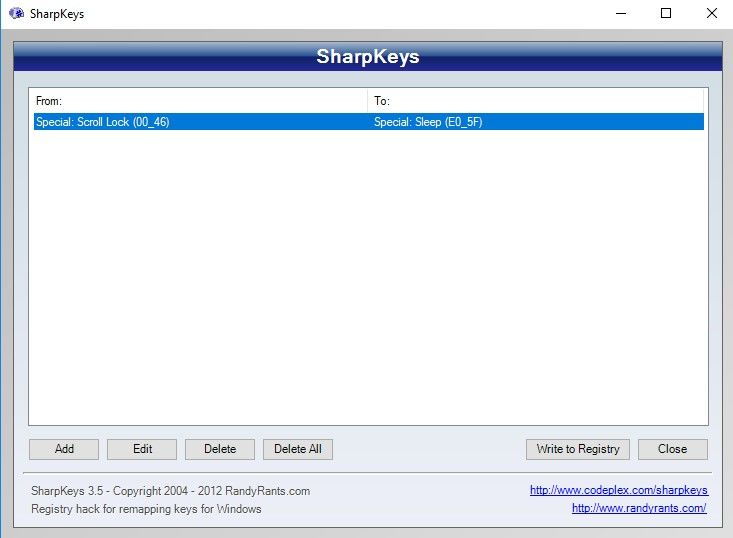Screen dimensions: 733x538
Task: Open the codeplex.com/sharpkeys link
Action: [x=619, y=490]
